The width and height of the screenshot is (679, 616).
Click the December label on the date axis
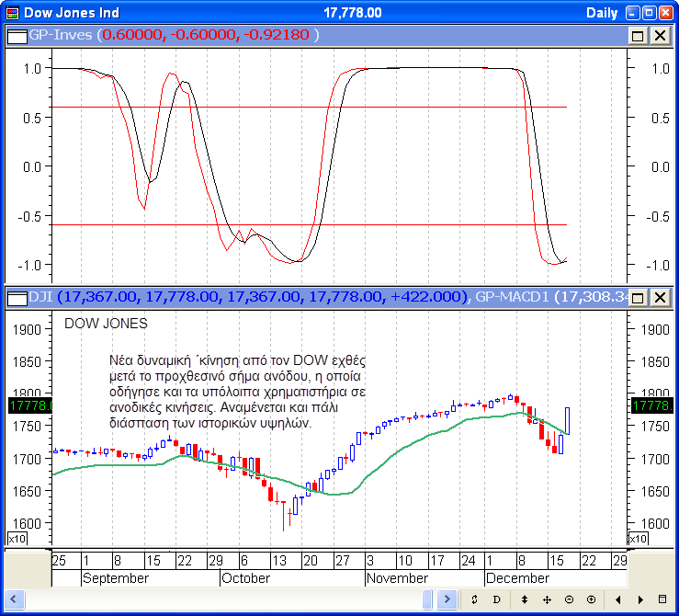(517, 578)
